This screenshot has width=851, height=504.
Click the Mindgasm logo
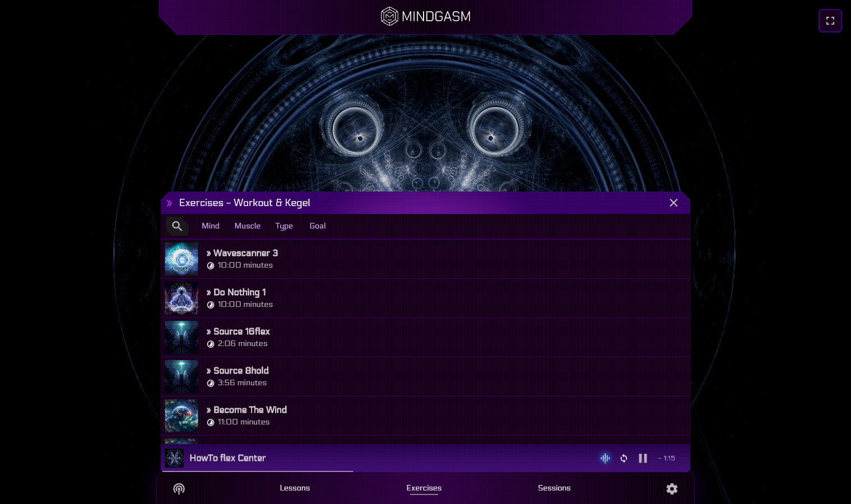pyautogui.click(x=426, y=16)
